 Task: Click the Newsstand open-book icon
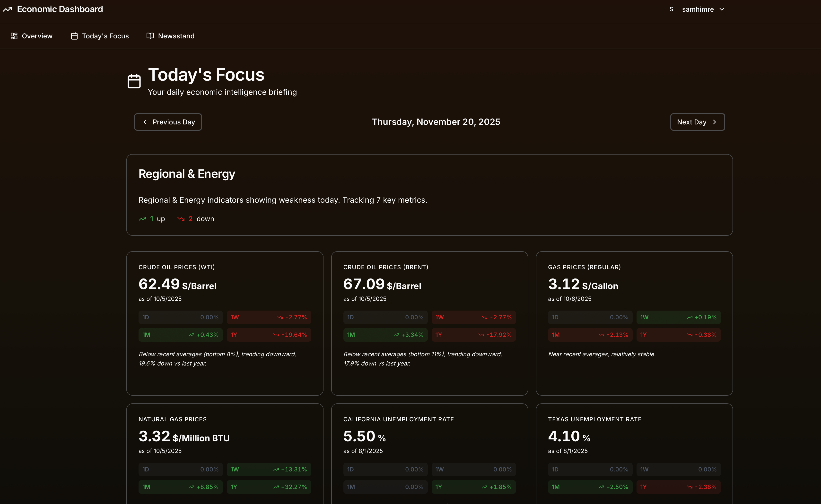pos(150,36)
